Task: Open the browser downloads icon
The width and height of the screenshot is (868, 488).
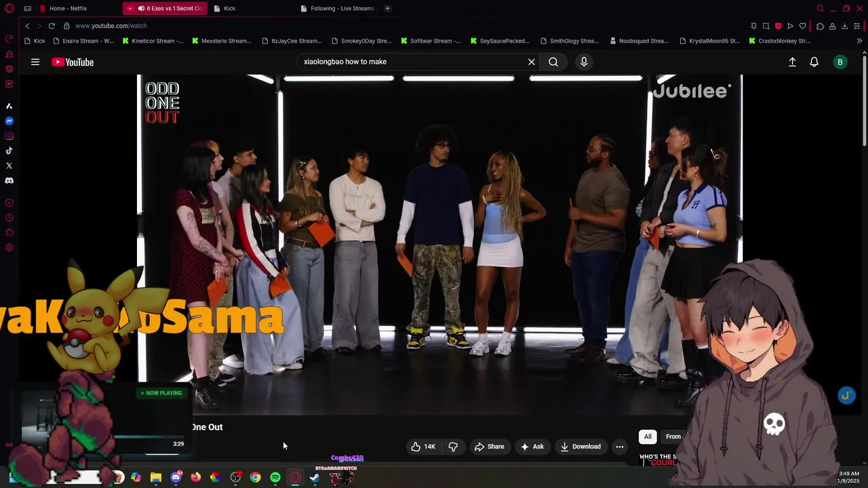Action: [x=844, y=26]
